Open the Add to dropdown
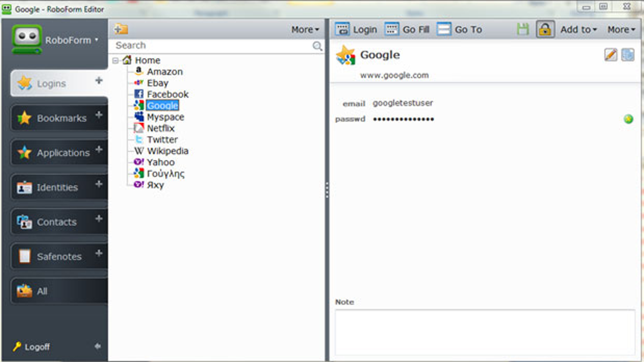 click(x=579, y=29)
